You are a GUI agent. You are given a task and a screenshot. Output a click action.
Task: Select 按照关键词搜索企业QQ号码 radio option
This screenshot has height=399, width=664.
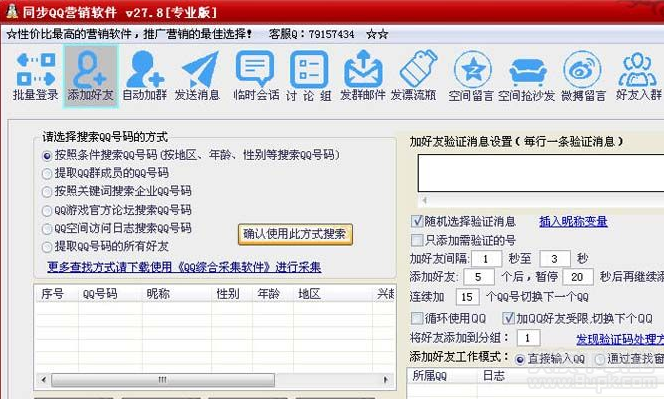(47, 192)
